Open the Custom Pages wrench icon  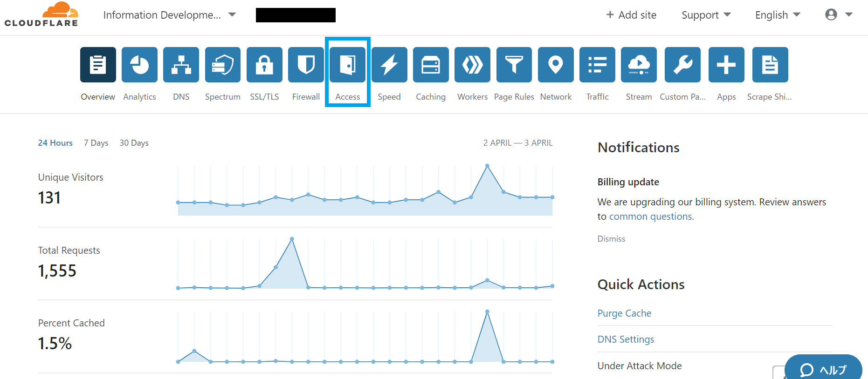click(x=682, y=65)
